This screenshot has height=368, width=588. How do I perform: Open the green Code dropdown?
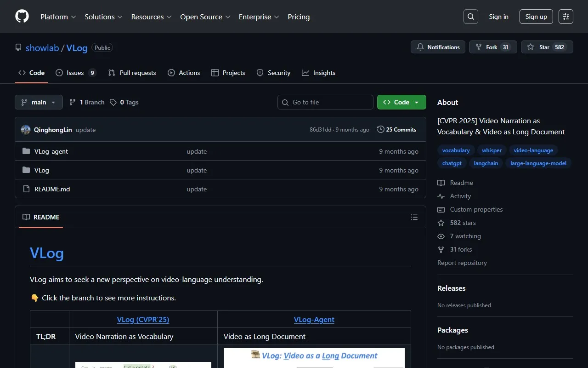pyautogui.click(x=401, y=102)
